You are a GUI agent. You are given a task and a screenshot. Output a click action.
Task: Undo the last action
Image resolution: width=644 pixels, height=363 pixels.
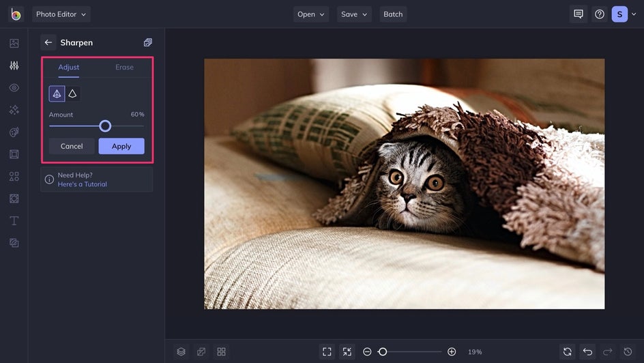point(588,352)
